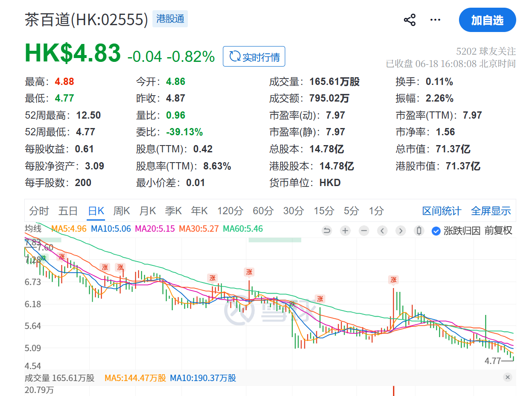Switch to the 60分 interval tab
Image resolution: width=532 pixels, height=396 pixels.
(x=263, y=210)
